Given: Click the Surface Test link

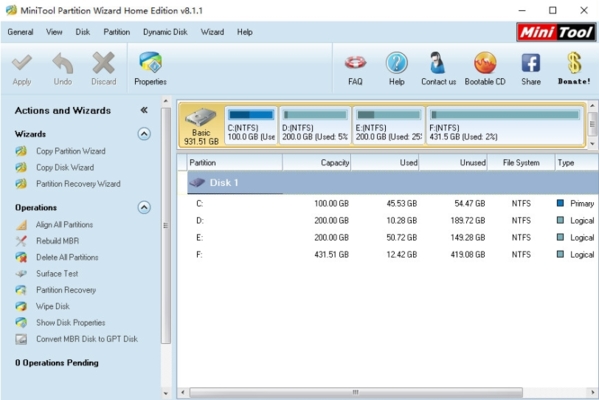Looking at the screenshot, I should (57, 274).
